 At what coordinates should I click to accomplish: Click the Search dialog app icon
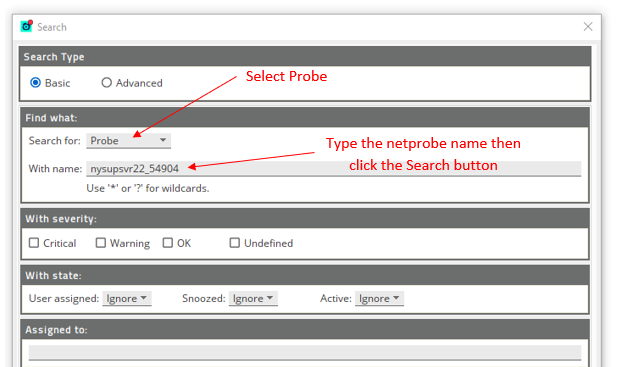(x=27, y=26)
